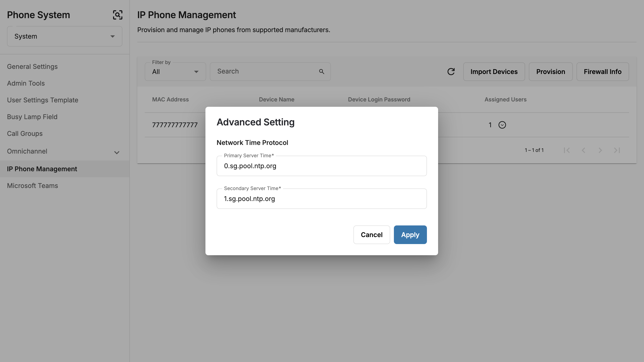Click the device Search field

[270, 72]
